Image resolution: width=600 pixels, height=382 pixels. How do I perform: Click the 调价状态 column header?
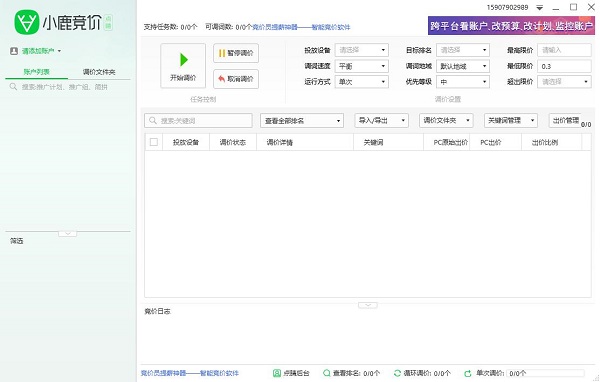click(x=233, y=142)
